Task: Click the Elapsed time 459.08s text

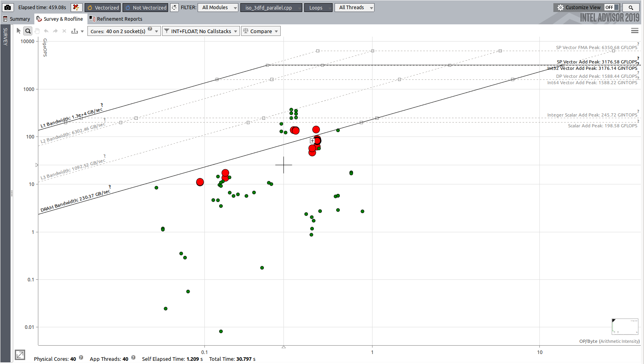Action: point(42,8)
